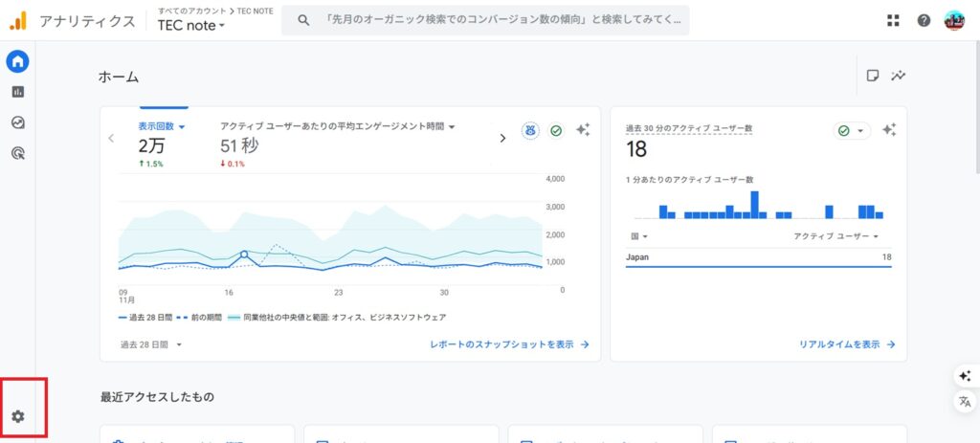Open the Advertising icon in left sidebar
This screenshot has height=443, width=980.
(x=17, y=152)
